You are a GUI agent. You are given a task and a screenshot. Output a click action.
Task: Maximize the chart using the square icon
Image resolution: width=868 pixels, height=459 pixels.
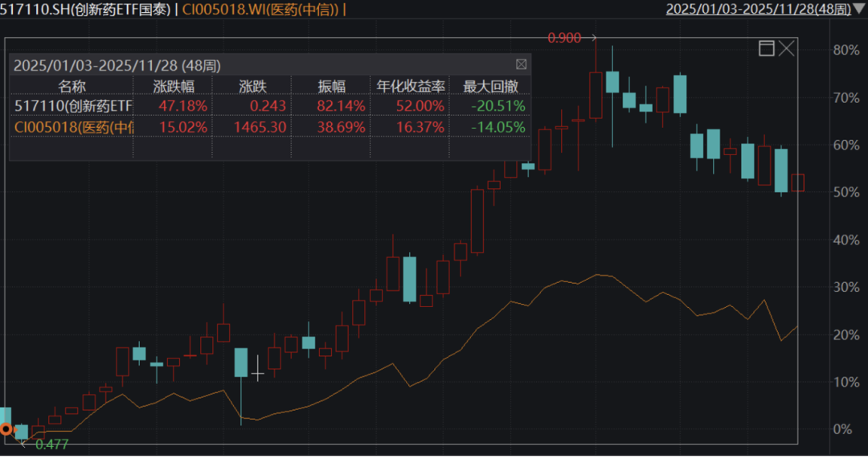tap(767, 49)
